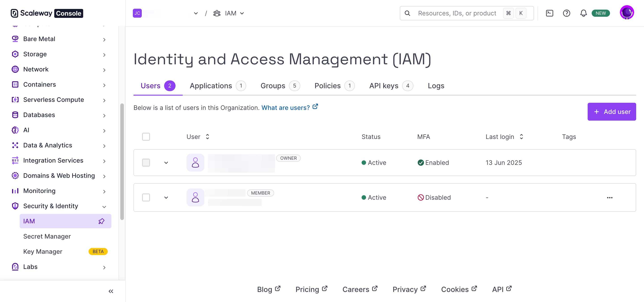Switch to the Users tab
644x302 pixels.
(x=158, y=86)
